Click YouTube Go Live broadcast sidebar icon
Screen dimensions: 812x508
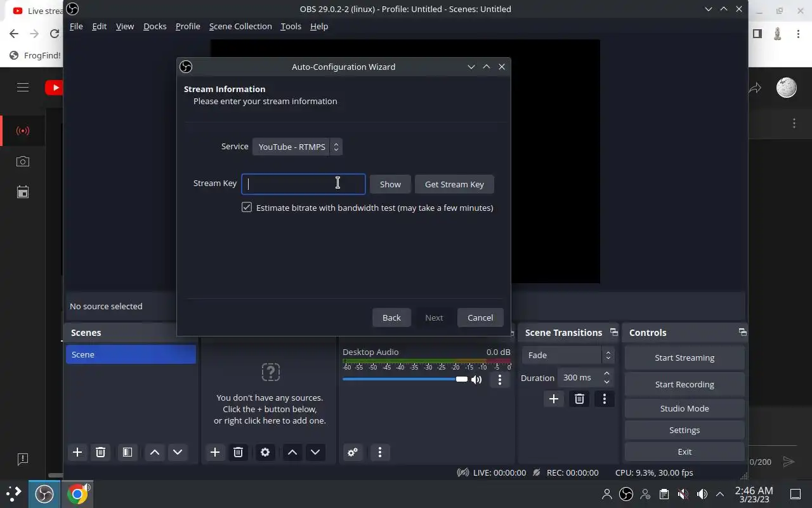click(x=23, y=131)
